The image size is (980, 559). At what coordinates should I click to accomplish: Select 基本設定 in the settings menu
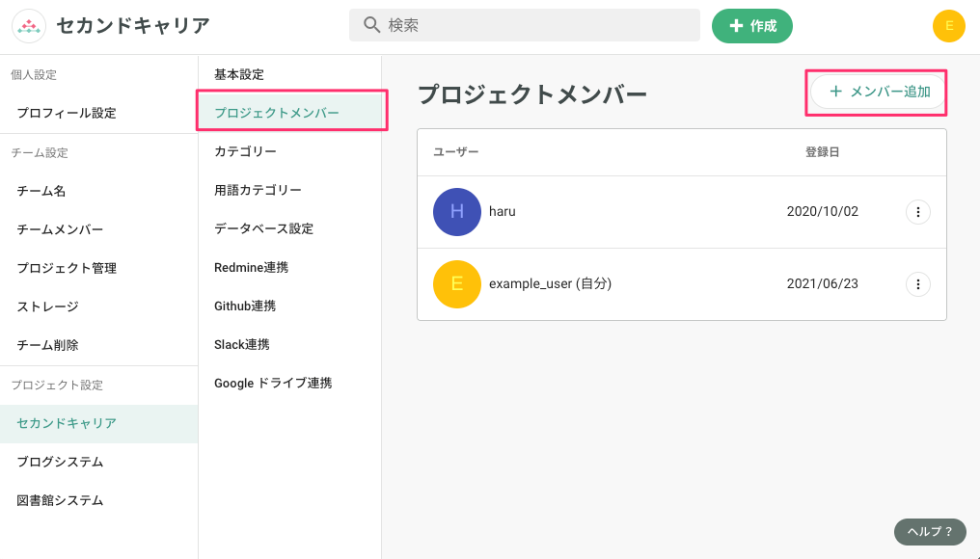[239, 73]
